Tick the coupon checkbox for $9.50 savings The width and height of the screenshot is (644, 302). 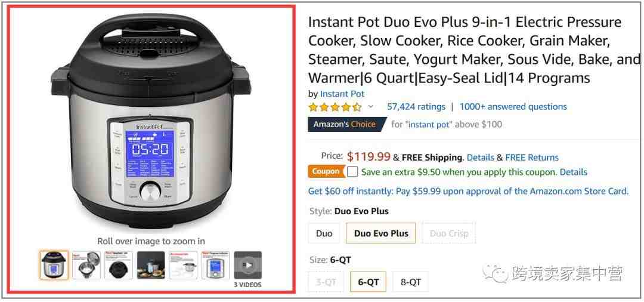coord(352,172)
